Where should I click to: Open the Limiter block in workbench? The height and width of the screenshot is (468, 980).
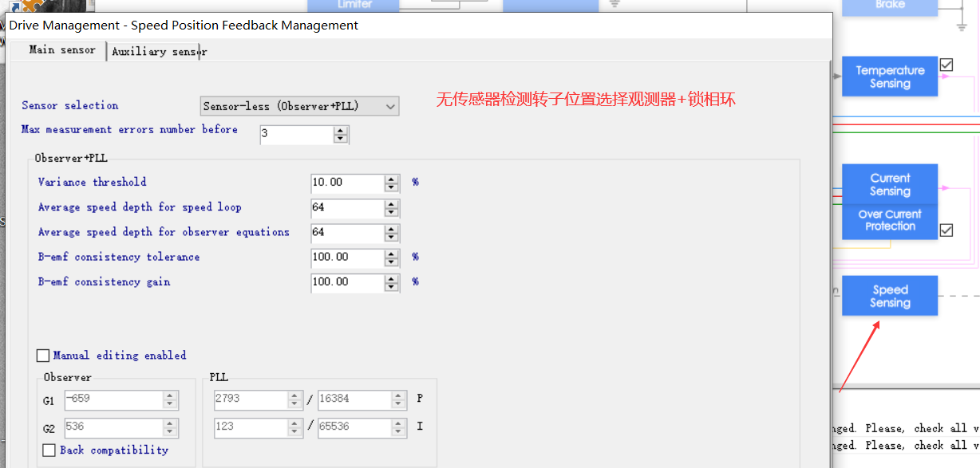pyautogui.click(x=354, y=6)
